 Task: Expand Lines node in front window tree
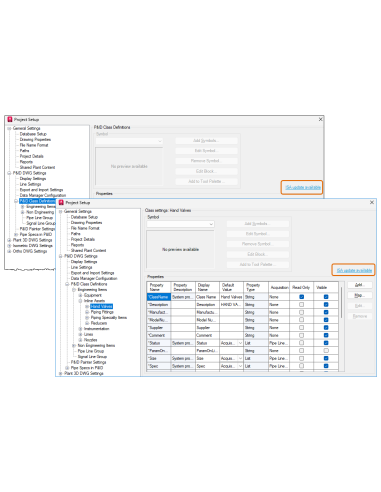click(x=80, y=334)
